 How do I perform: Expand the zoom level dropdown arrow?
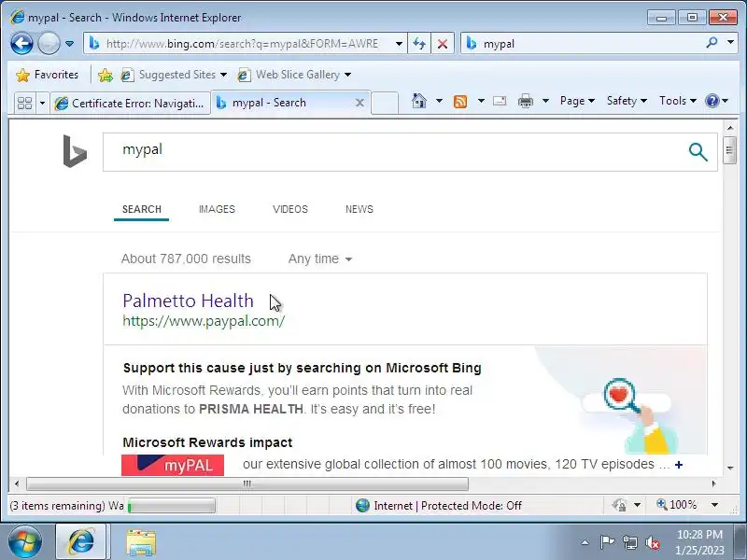coord(714,505)
